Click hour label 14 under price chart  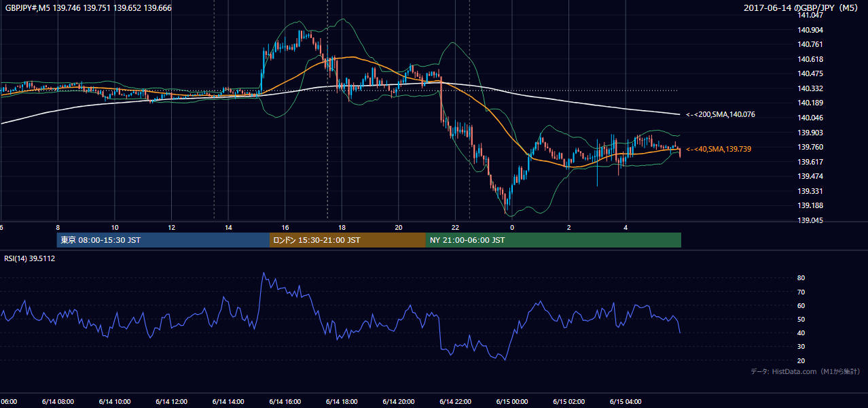click(228, 228)
